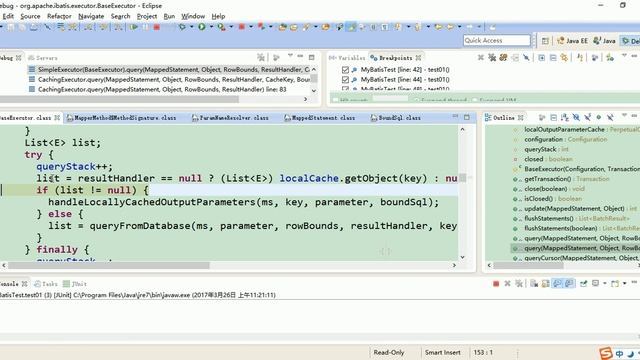
Task: Switch to the Java EE perspective
Action: (x=573, y=40)
